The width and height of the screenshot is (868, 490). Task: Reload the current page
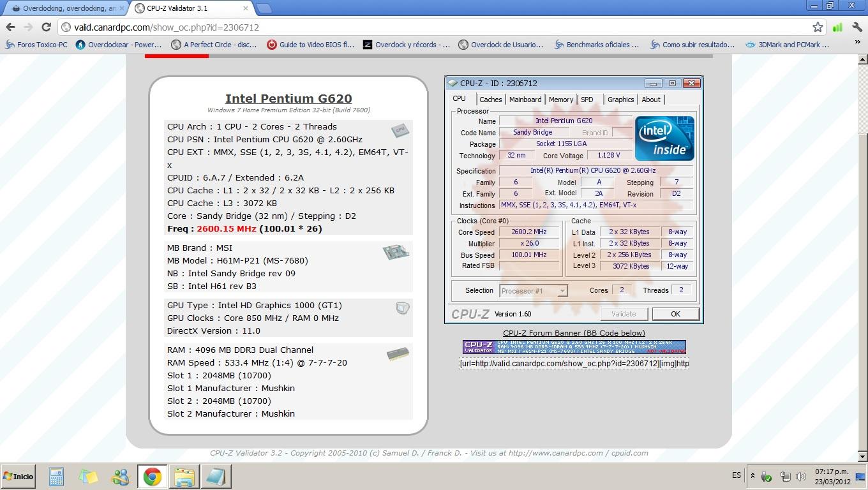pos(46,27)
